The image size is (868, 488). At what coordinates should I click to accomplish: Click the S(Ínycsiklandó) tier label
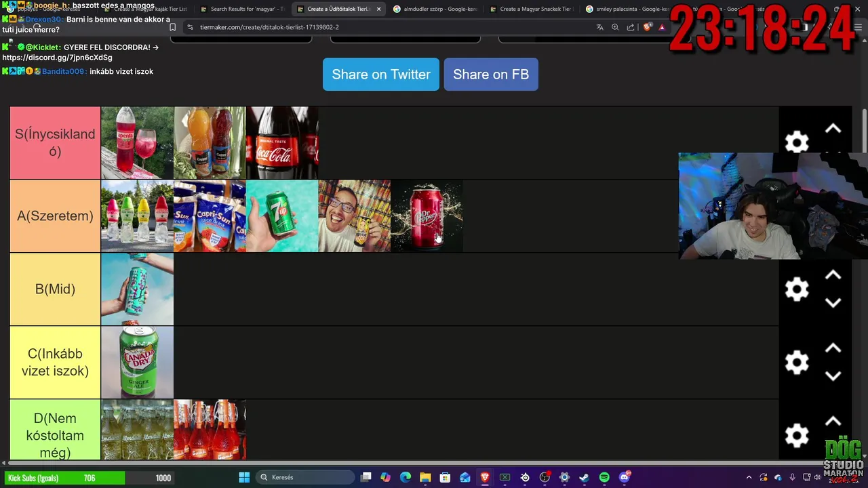click(55, 142)
